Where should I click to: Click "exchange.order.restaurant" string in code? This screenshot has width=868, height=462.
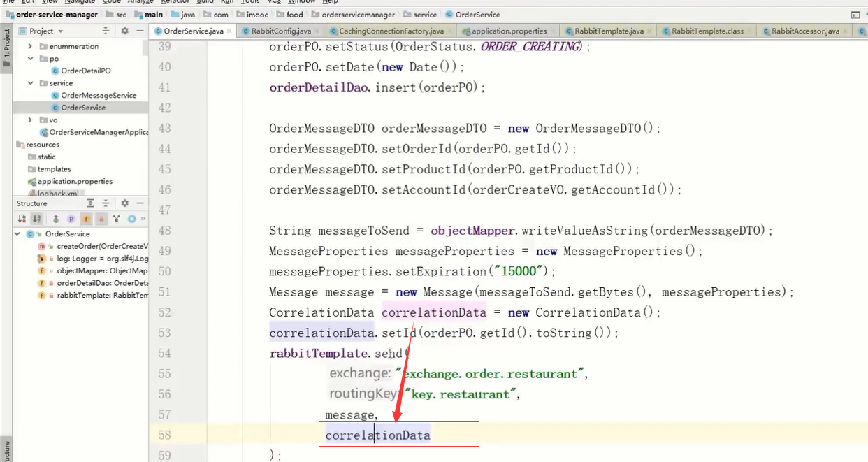click(491, 374)
